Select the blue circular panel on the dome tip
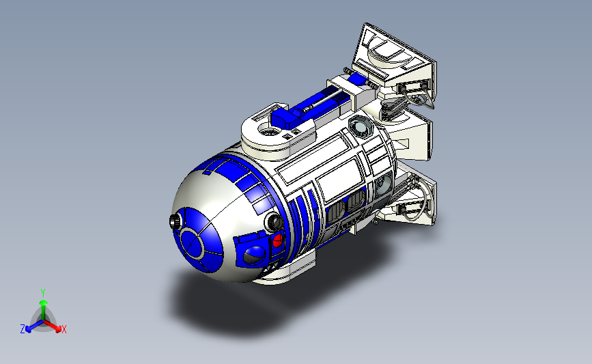Image resolution: width=592 pixels, height=364 pixels. [x=192, y=243]
